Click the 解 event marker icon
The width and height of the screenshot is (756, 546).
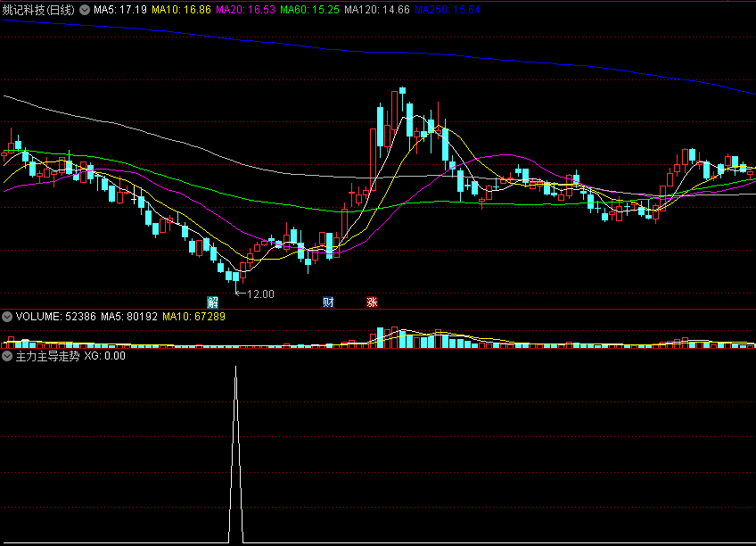[212, 302]
